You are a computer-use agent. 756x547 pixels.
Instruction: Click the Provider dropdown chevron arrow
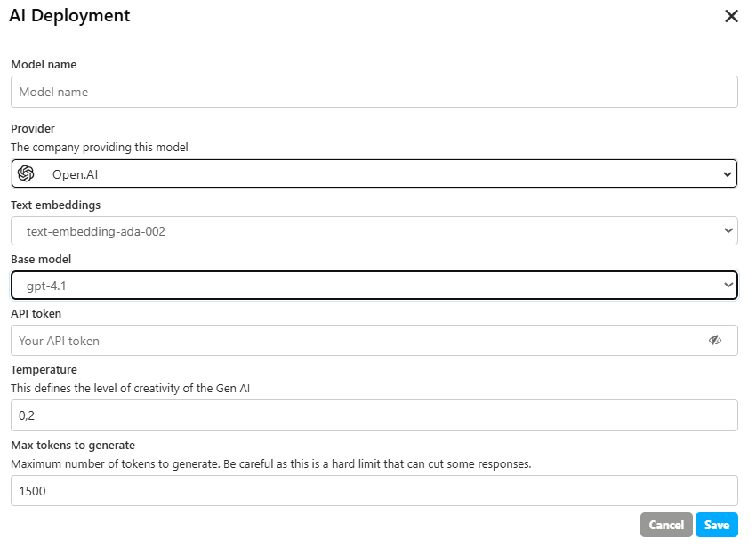click(728, 174)
